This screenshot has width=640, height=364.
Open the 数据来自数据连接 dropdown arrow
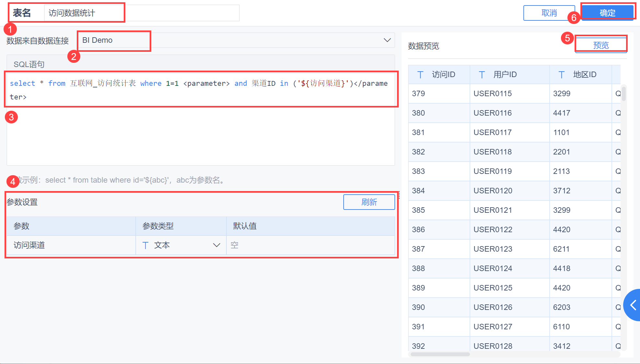click(387, 40)
